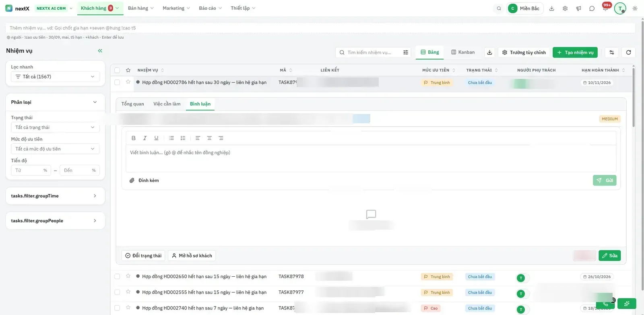Click the green Sửa button
This screenshot has width=644, height=315.
point(609,256)
